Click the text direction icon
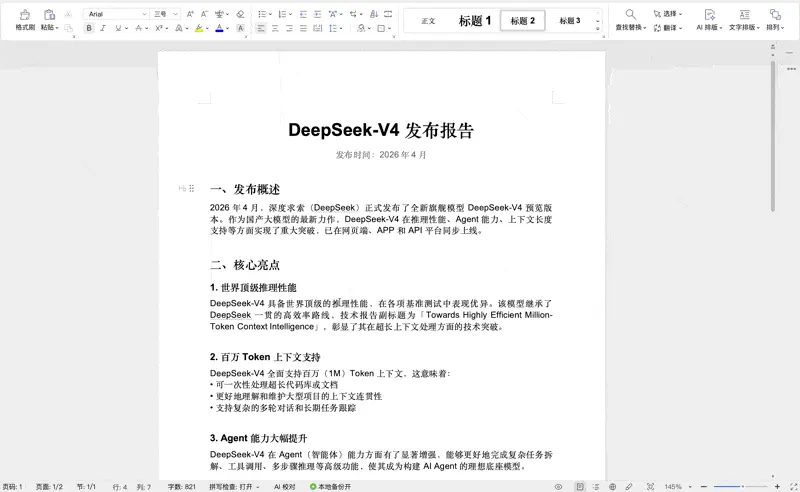Screen dimensions: 800x492 coord(353,14)
